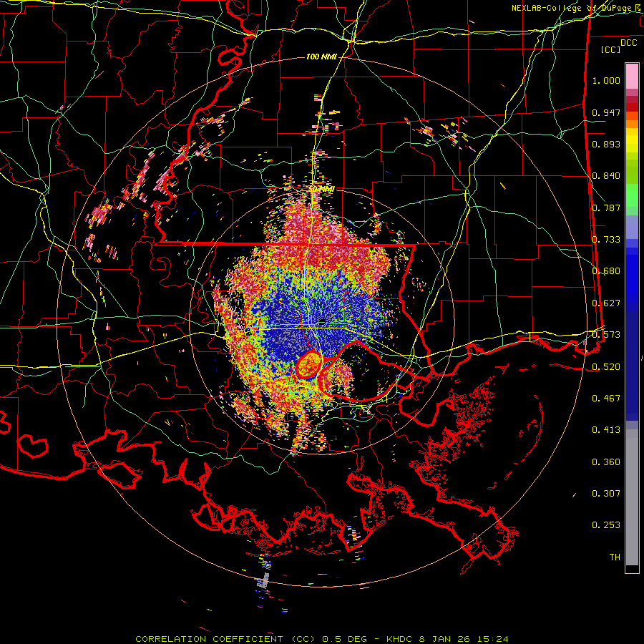Screen dimensions: 644x644
Task: Click the DCC label above color scale
Action: pos(628,42)
